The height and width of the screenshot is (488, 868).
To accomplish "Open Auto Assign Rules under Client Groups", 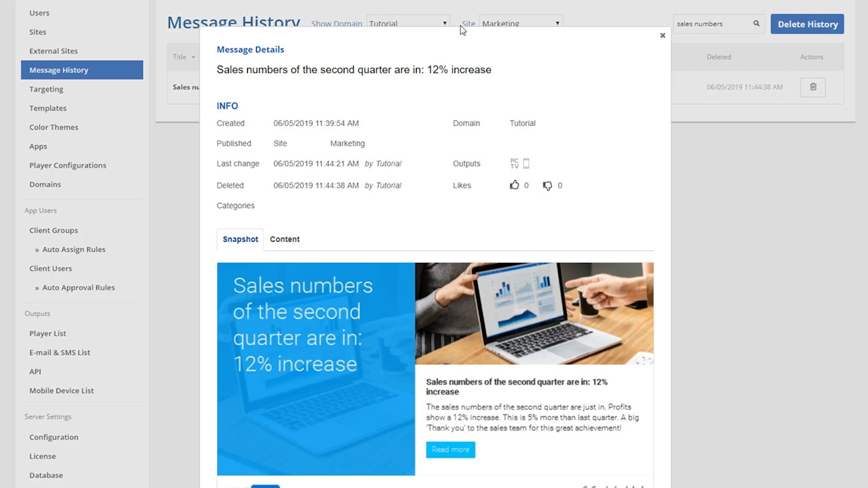I will coord(73,249).
